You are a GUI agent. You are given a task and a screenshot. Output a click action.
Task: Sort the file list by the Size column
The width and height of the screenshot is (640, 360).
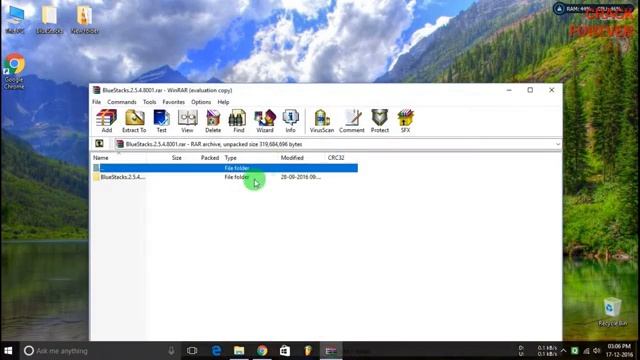(177, 158)
